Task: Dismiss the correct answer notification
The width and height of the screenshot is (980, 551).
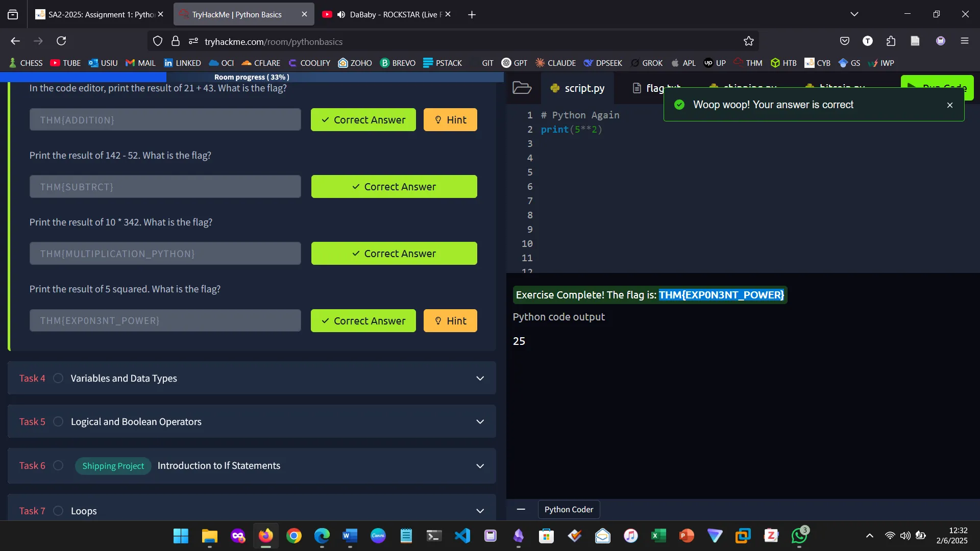Action: 949,105
